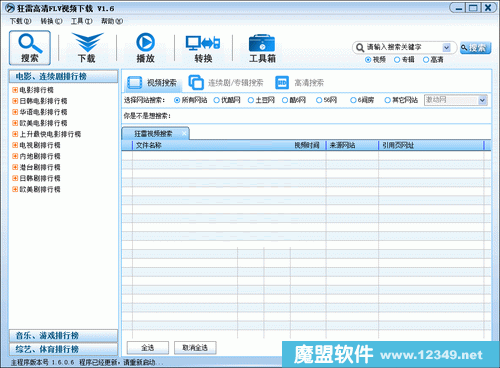
Task: Click the 引用页网址 column header
Action: (x=431, y=145)
